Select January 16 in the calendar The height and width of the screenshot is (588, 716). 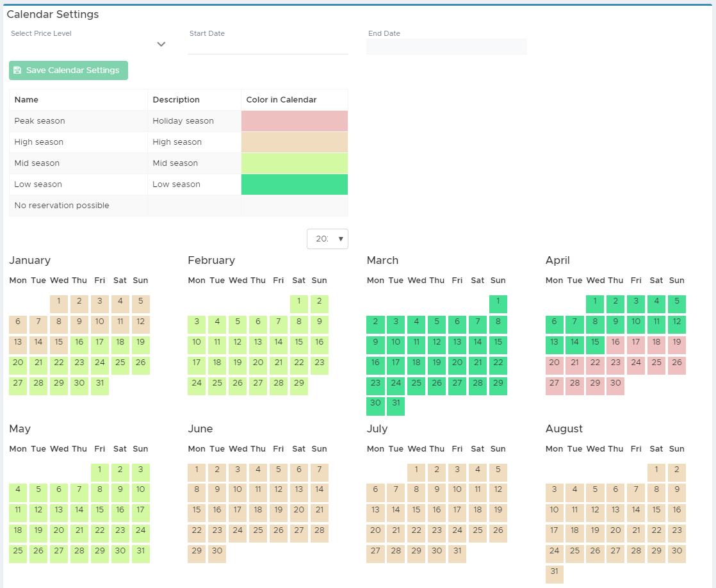pyautogui.click(x=79, y=345)
